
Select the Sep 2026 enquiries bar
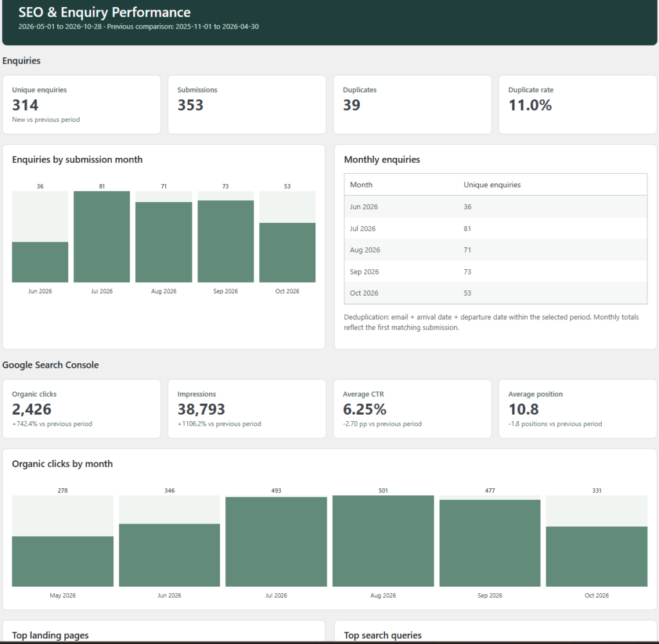coord(226,241)
